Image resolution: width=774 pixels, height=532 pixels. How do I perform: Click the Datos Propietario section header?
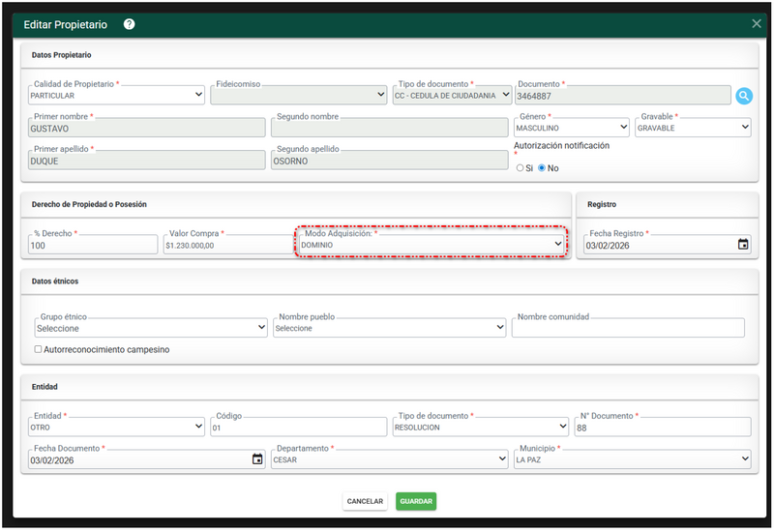(x=61, y=55)
